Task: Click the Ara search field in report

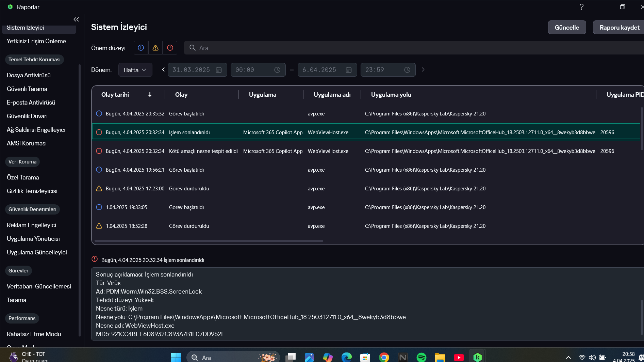Action: click(x=408, y=48)
